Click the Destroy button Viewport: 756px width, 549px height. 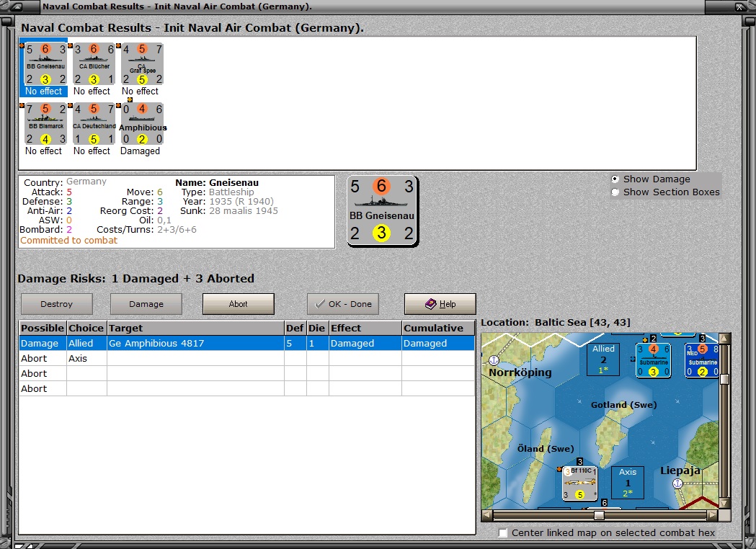pos(57,304)
